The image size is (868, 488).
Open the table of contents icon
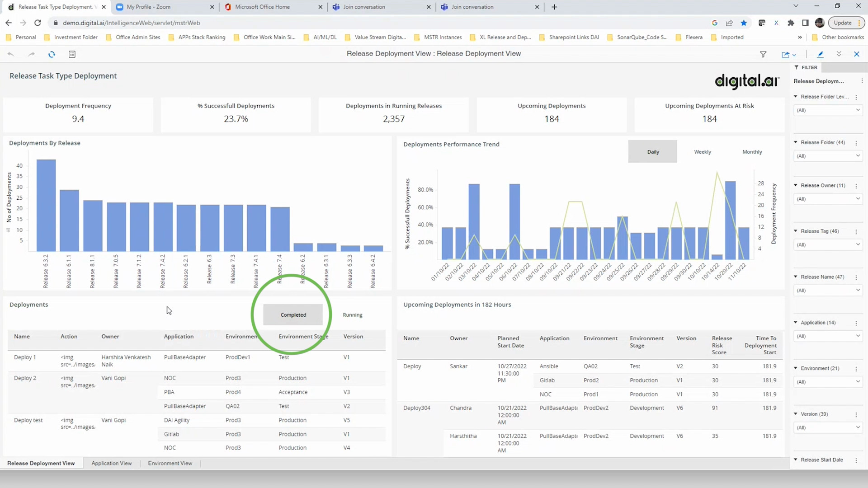(x=72, y=54)
